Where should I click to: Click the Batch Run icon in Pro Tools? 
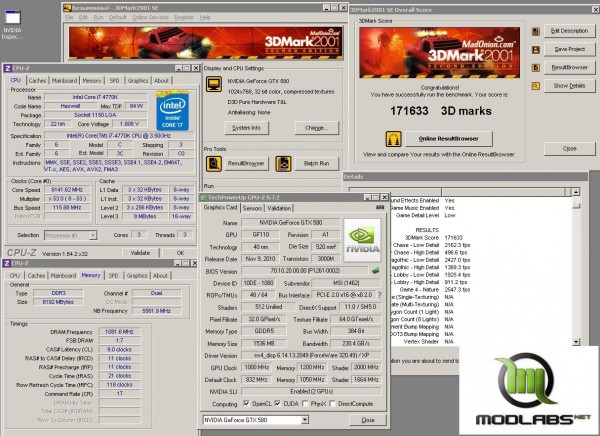coord(283,163)
